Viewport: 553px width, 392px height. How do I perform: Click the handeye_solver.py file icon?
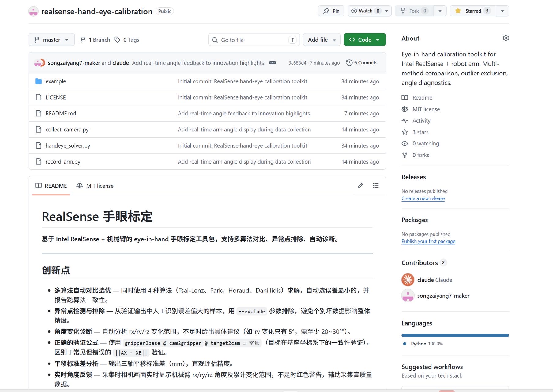(x=39, y=145)
